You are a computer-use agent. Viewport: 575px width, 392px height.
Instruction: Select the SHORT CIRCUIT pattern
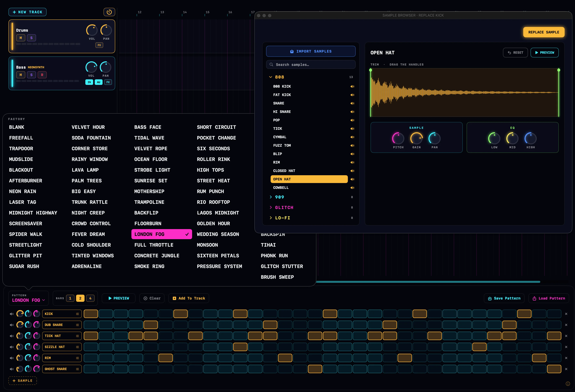point(216,127)
